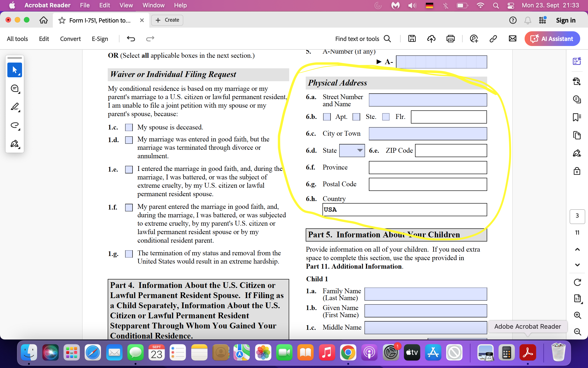This screenshot has width=588, height=368.
Task: Rotate the page view clockwise
Action: click(577, 282)
